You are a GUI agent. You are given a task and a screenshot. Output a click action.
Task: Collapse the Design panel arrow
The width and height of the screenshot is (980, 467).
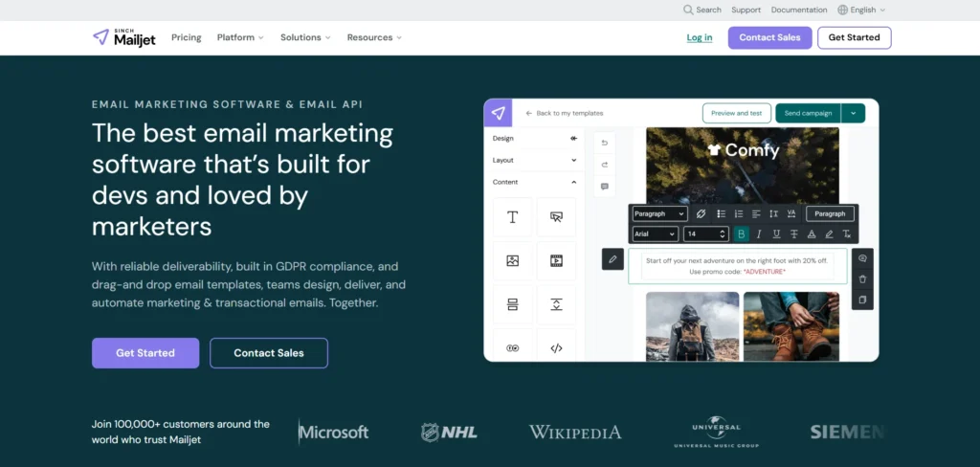574,138
